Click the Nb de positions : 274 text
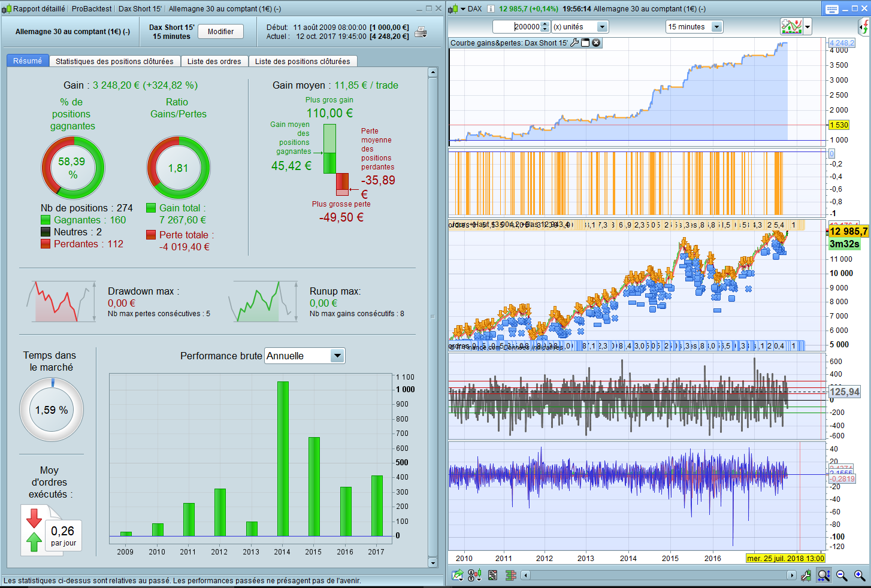This screenshot has width=871, height=588. tap(87, 208)
